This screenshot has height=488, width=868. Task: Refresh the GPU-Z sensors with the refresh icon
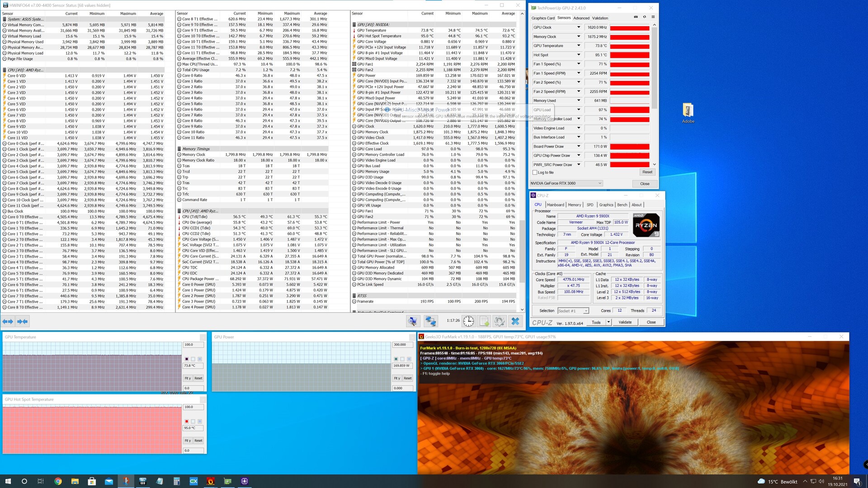(x=644, y=17)
